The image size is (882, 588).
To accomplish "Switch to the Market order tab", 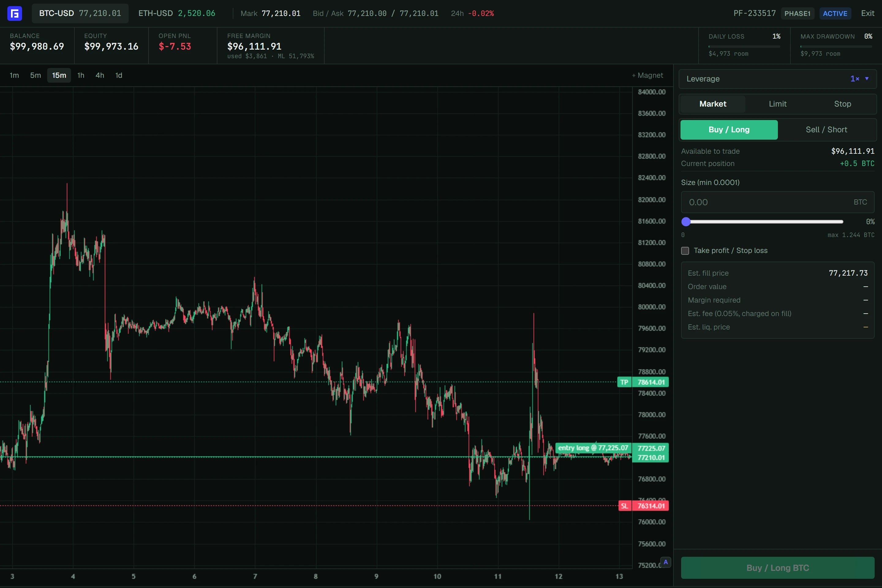I will [713, 104].
